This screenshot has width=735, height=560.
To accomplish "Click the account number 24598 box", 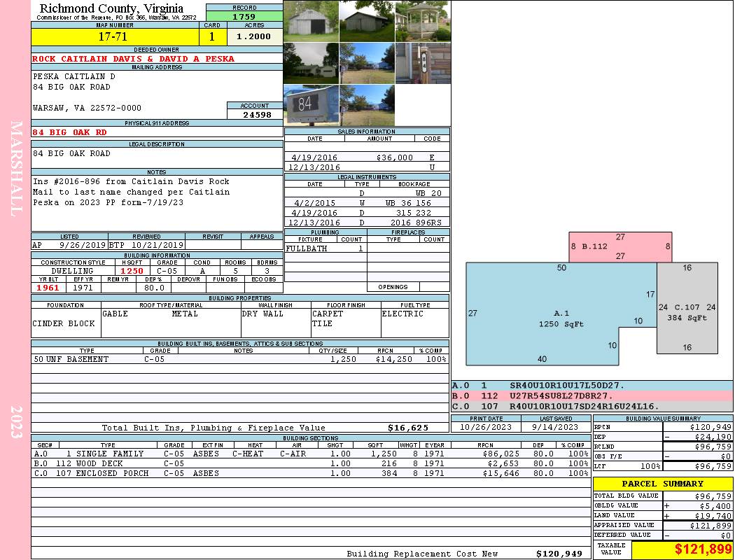I will 255,114.
